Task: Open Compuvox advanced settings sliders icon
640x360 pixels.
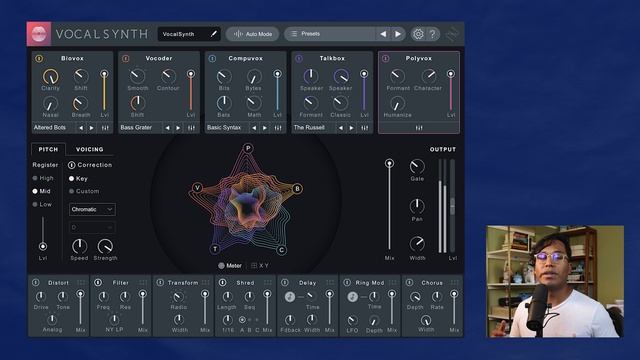Action: (x=278, y=128)
